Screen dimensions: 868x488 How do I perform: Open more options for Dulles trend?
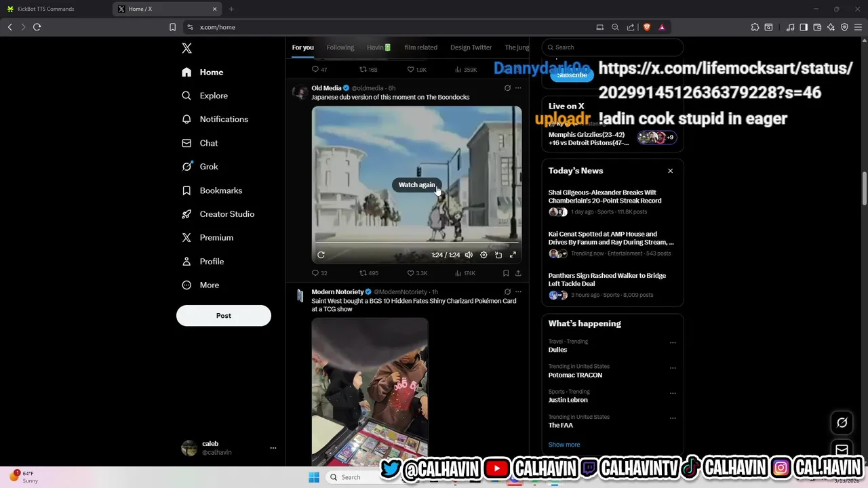673,342
